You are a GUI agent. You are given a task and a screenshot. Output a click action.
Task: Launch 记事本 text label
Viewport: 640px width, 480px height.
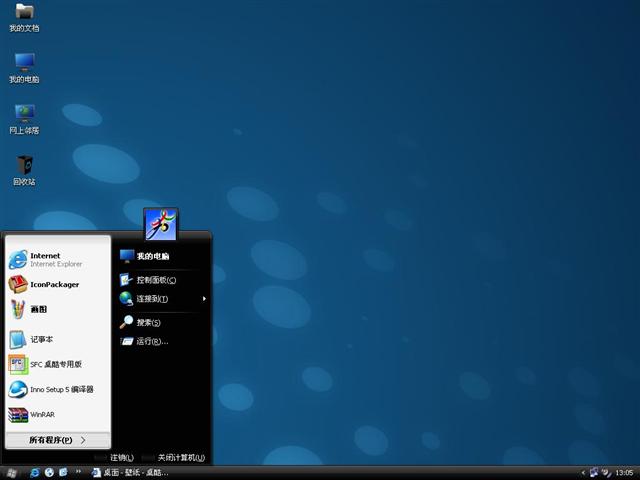tap(42, 339)
